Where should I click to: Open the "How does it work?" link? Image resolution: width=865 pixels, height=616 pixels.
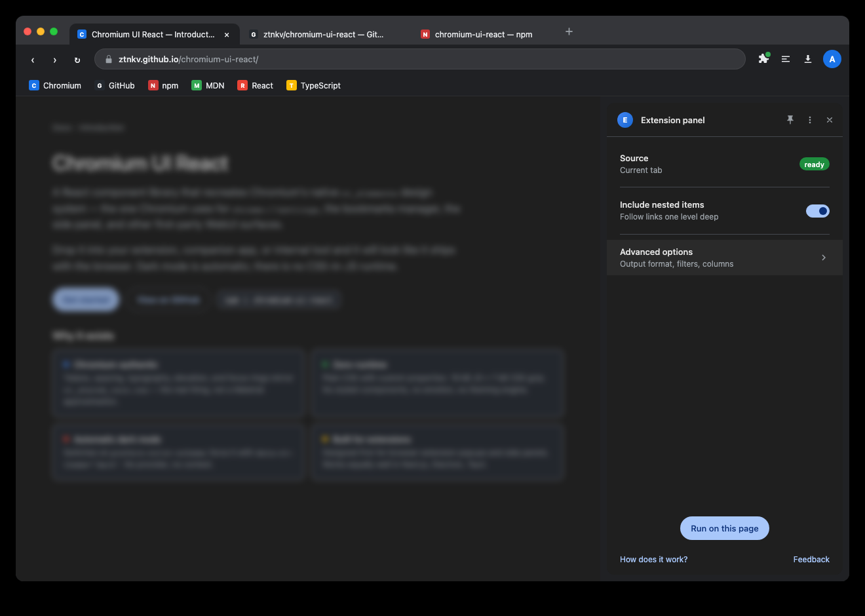[x=653, y=559]
